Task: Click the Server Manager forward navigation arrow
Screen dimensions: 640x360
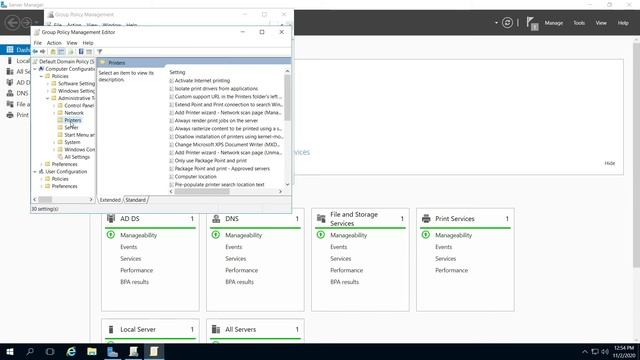Action: coord(26,22)
